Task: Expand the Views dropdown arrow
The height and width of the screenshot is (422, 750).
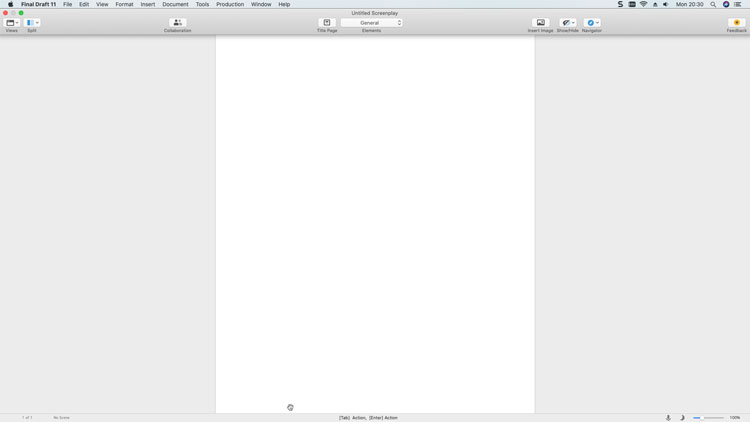Action: [17, 22]
